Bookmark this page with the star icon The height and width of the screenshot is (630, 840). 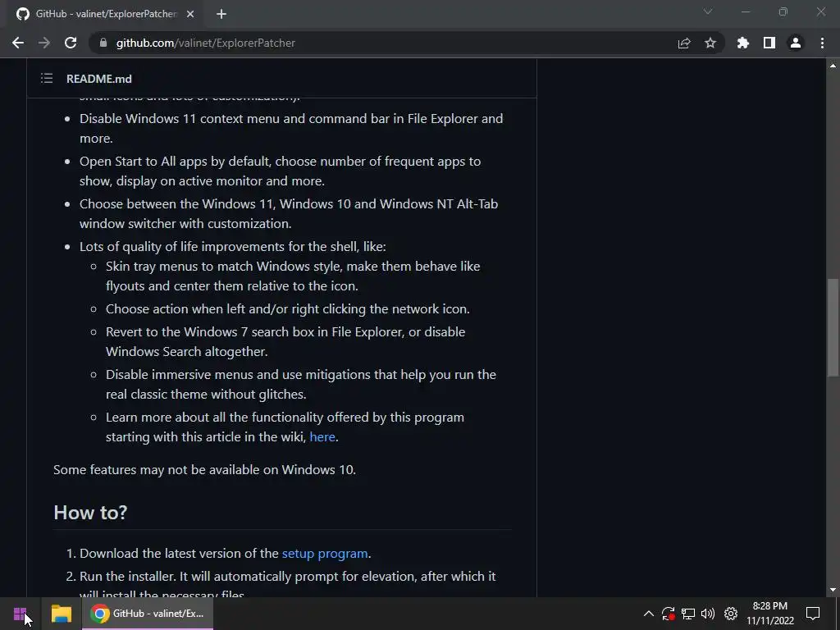point(710,43)
